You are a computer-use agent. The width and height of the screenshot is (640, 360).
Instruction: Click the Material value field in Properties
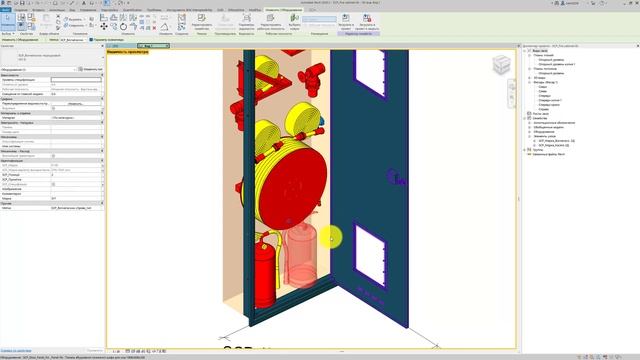(76, 118)
